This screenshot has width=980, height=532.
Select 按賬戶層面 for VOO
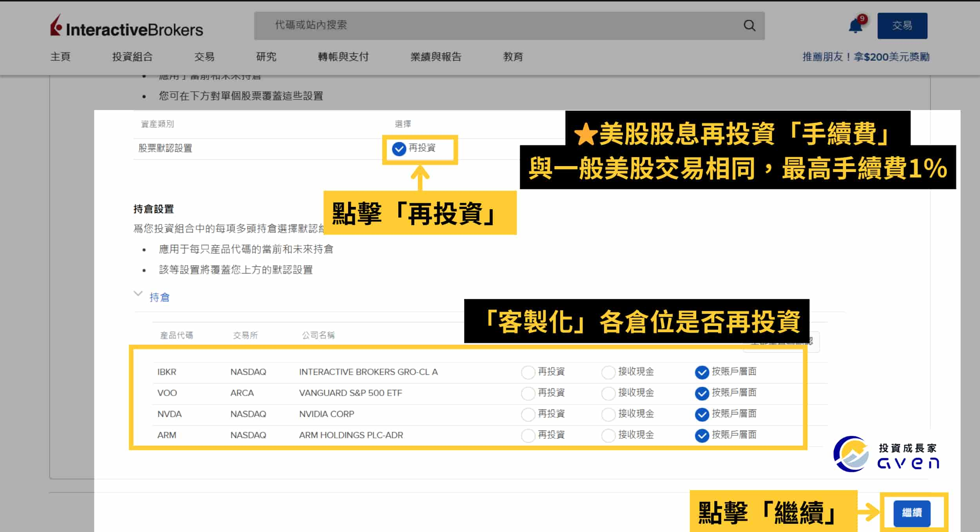coord(702,393)
